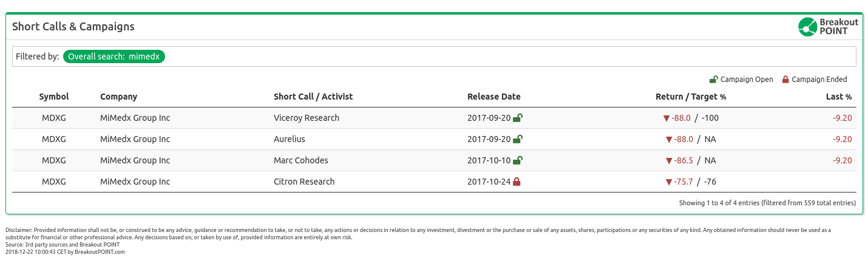Click MDXG symbol in the Marc Cohodes row

click(54, 160)
